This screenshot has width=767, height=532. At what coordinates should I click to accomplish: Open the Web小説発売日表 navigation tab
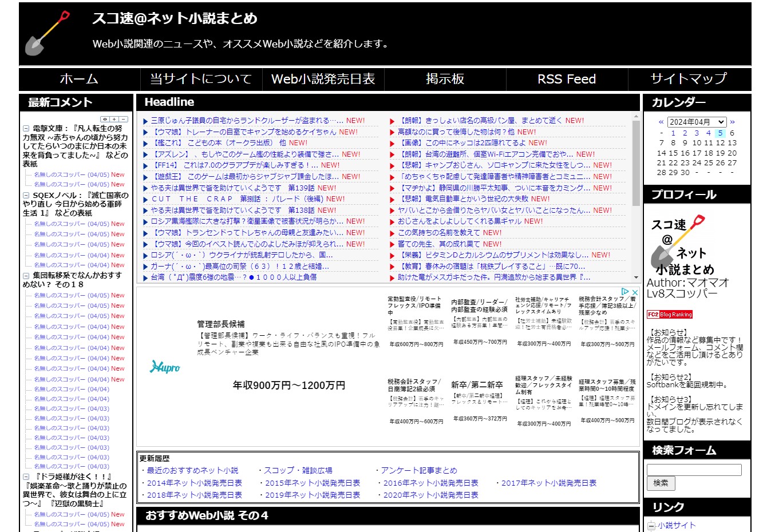pyautogui.click(x=323, y=79)
